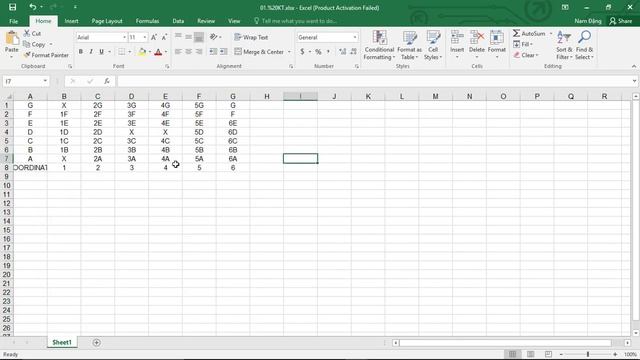Expand the General number format dropdown
The width and height of the screenshot is (640, 360).
(355, 38)
